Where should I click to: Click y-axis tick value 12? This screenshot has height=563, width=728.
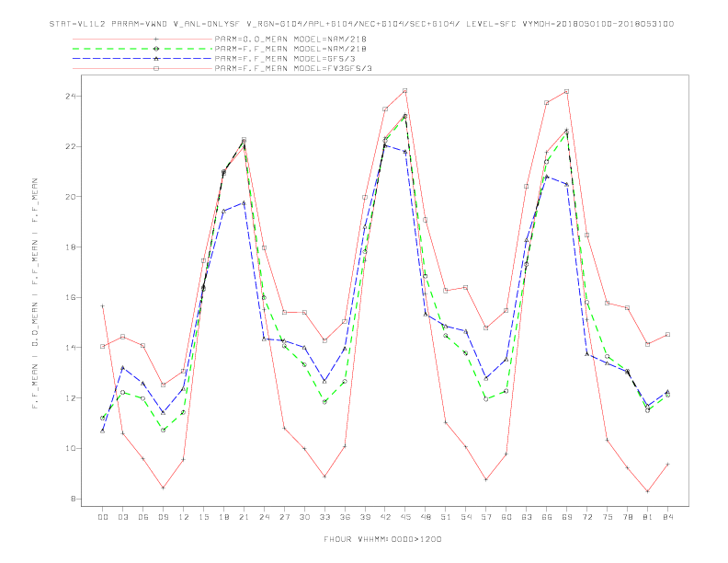click(x=70, y=398)
